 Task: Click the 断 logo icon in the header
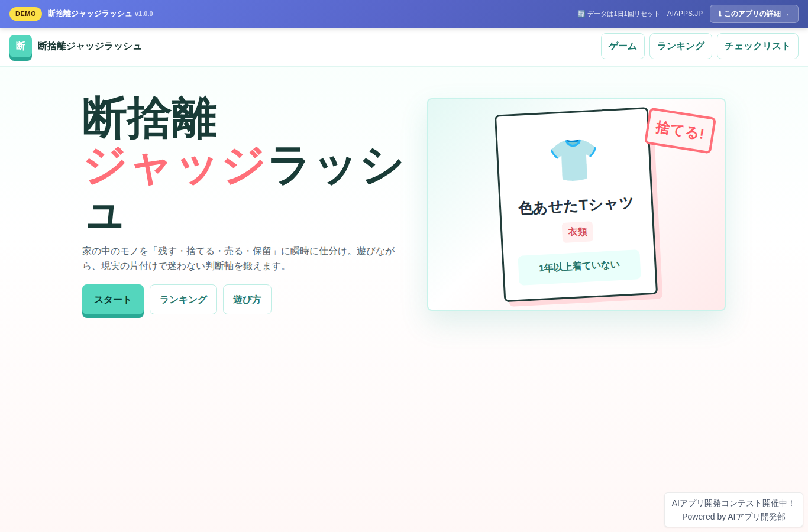coord(21,47)
